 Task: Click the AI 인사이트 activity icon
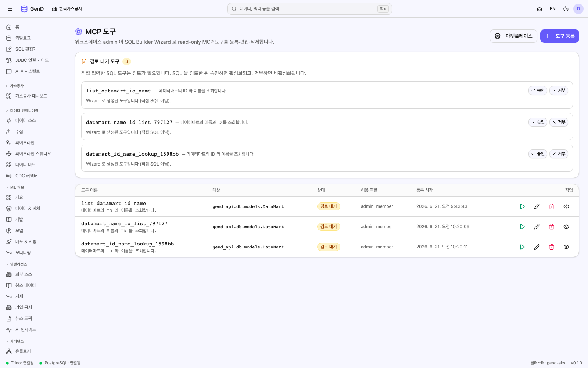[9, 330]
